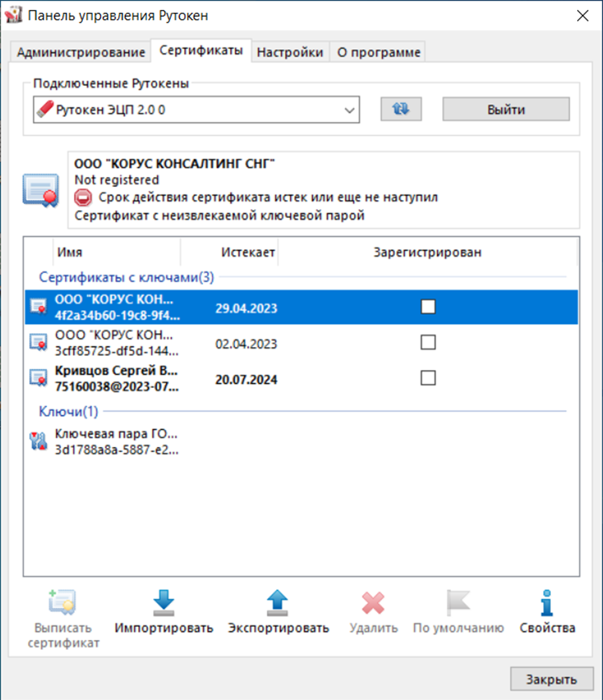This screenshot has height=700, width=603.
Task: Click the По умолчанию label
Action: tap(458, 628)
